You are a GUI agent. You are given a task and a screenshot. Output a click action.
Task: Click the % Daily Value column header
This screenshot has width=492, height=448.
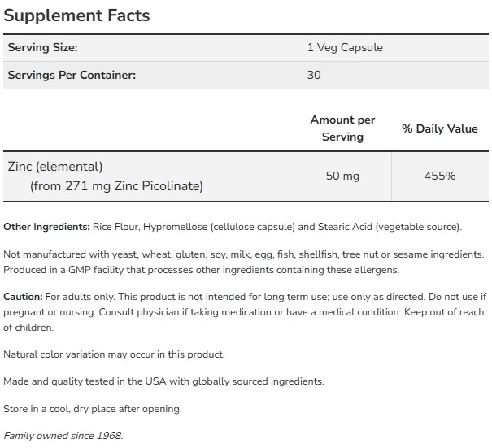click(440, 128)
